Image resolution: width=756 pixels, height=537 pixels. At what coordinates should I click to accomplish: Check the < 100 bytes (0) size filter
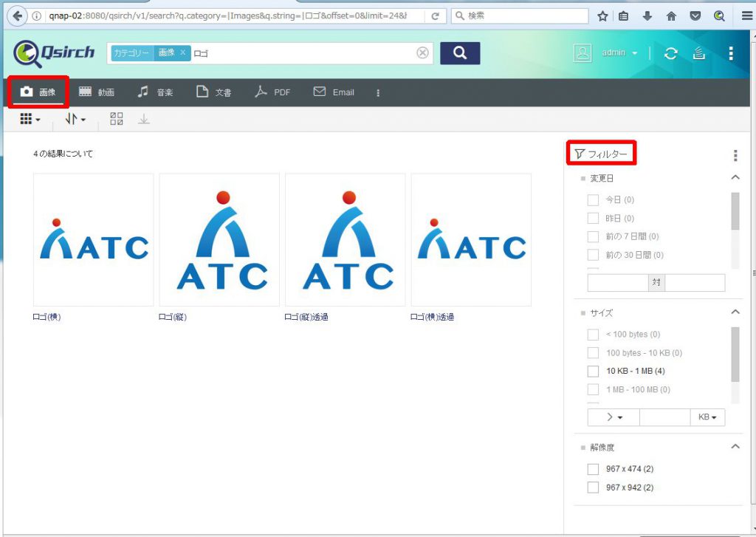pyautogui.click(x=593, y=335)
